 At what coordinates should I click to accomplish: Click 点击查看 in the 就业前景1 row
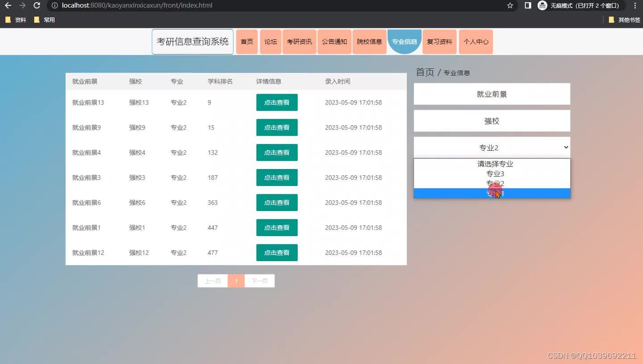[277, 227]
